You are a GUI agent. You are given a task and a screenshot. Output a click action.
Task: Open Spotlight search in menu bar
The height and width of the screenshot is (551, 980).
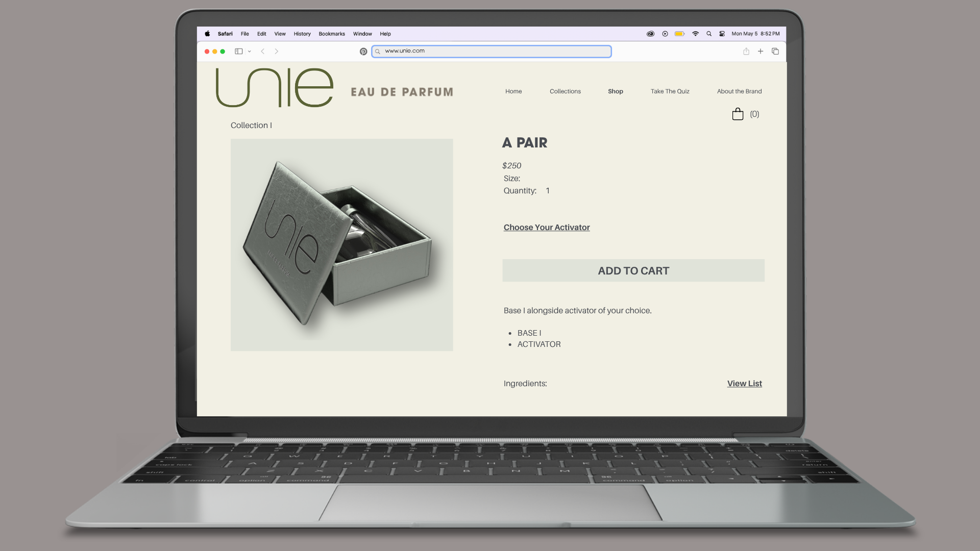point(709,34)
